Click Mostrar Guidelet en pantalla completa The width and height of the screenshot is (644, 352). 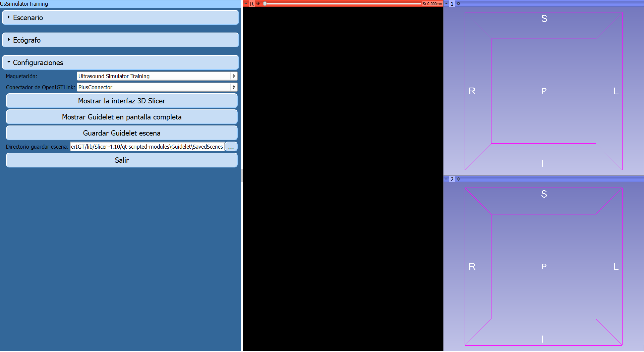pyautogui.click(x=122, y=117)
